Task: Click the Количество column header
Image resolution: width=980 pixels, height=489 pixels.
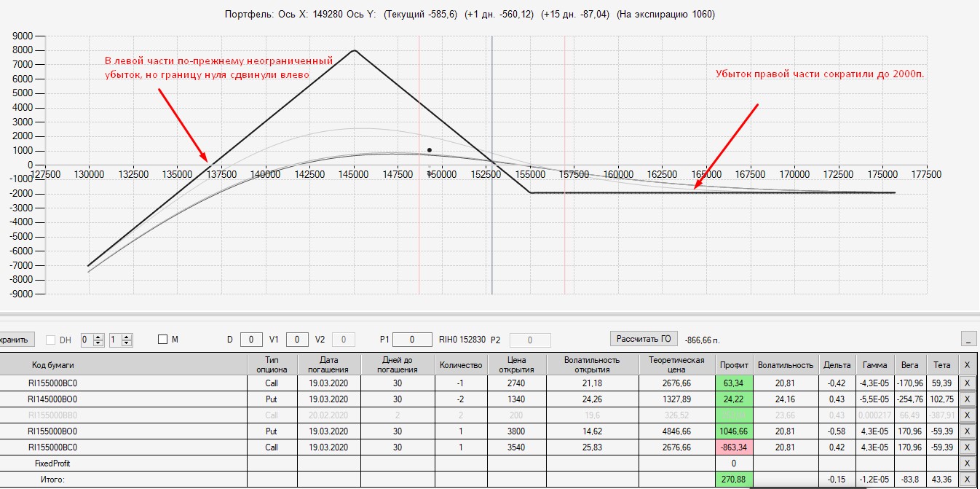Action: coord(461,364)
